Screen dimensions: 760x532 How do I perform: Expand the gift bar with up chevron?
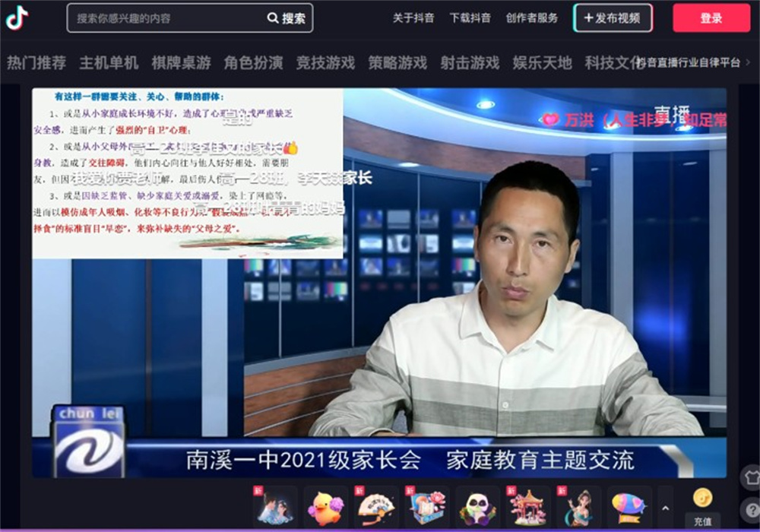pos(666,508)
